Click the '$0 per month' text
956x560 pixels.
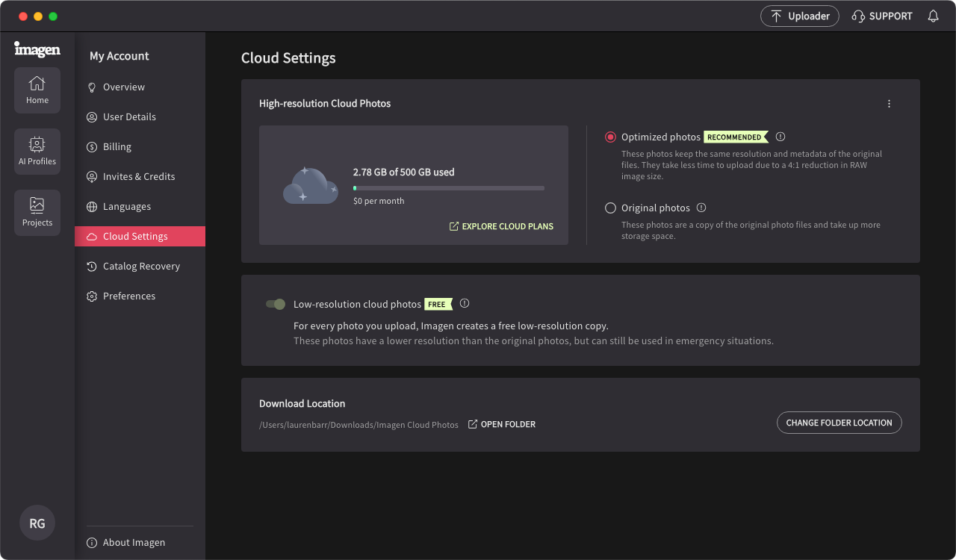[x=379, y=201]
